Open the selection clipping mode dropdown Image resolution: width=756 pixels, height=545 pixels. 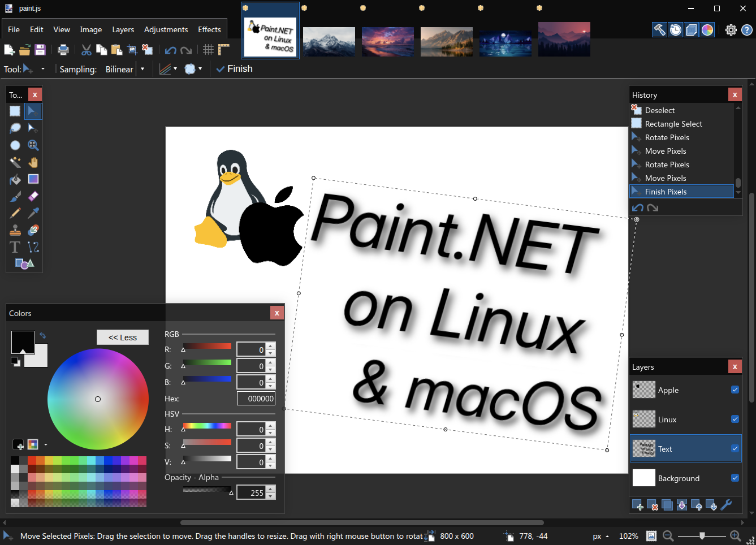click(x=193, y=69)
